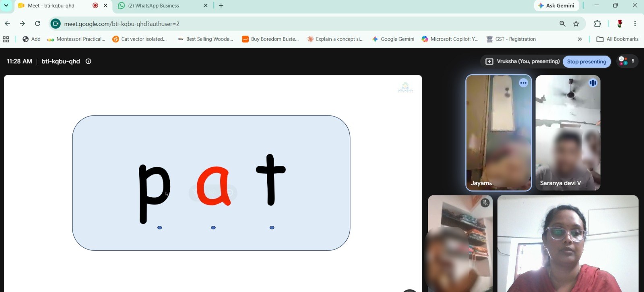Open the Explain a concept bookmark
Screen dimensions: 644x292
click(335, 39)
